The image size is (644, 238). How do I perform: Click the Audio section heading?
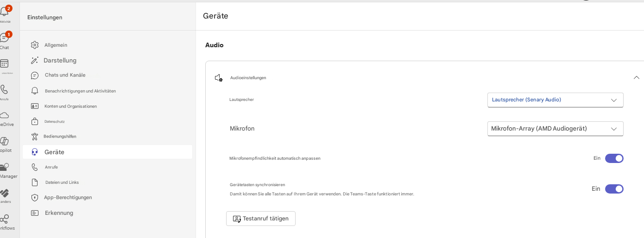[x=215, y=45]
